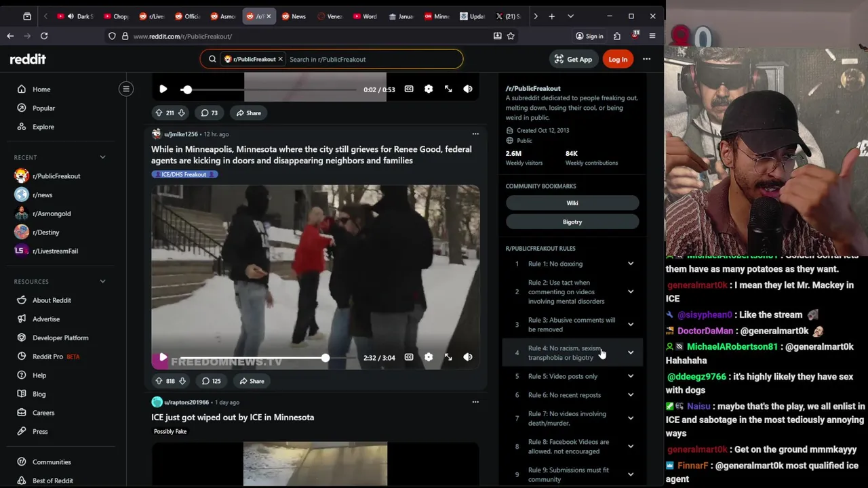Viewport: 868px width, 488px height.
Task: Remove the r/PublicFreakout search filter chip
Action: pyautogui.click(x=280, y=59)
